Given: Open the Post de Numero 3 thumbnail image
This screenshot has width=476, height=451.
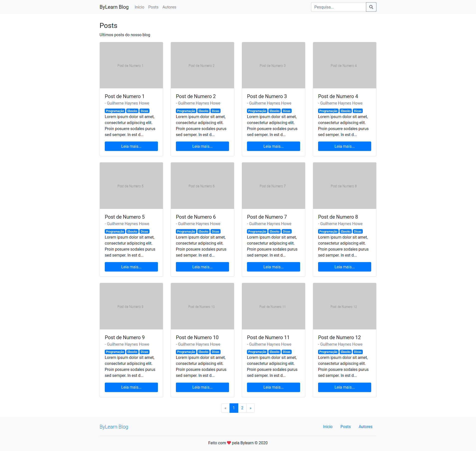Looking at the screenshot, I should click(x=273, y=65).
